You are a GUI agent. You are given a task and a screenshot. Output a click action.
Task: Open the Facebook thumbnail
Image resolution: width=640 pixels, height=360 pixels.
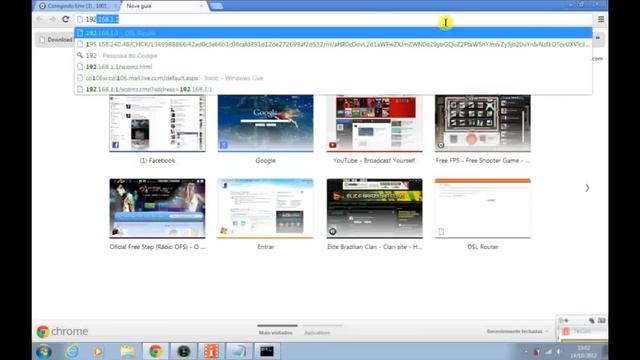[157, 123]
